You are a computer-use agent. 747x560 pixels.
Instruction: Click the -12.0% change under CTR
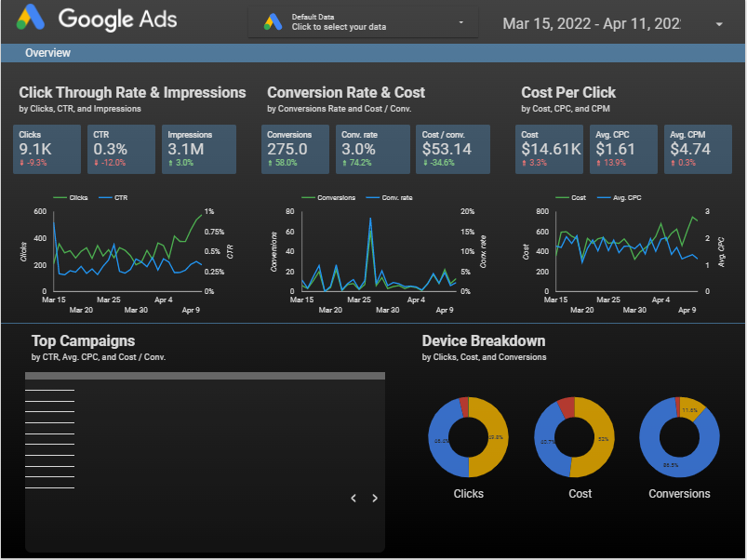coord(110,163)
